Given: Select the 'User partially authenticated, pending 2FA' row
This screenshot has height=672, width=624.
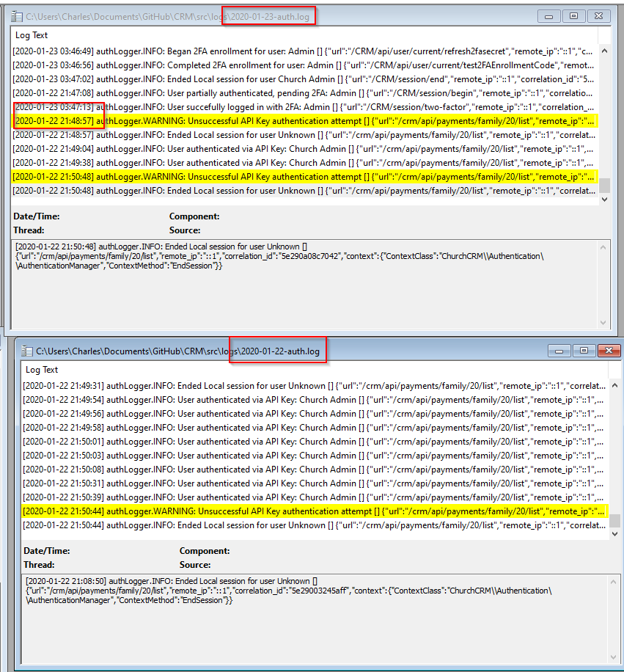Looking at the screenshot, I should point(304,93).
